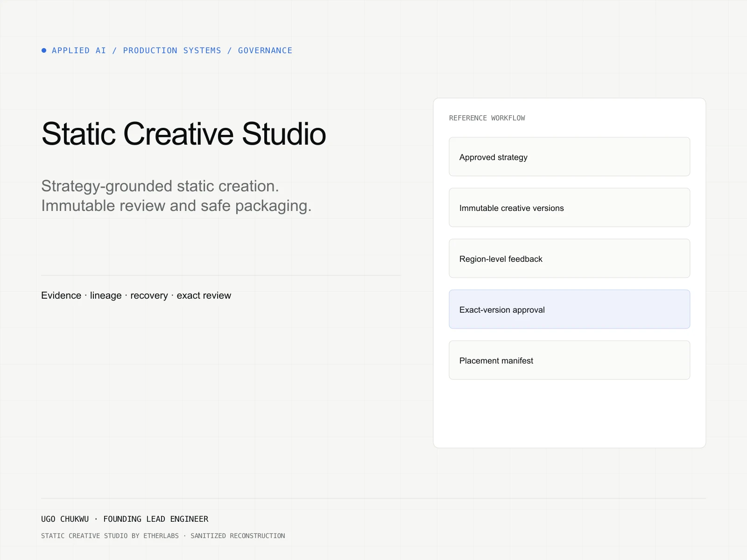This screenshot has height=560, width=747.
Task: Select the Immutable creative versions card
Action: (x=569, y=208)
